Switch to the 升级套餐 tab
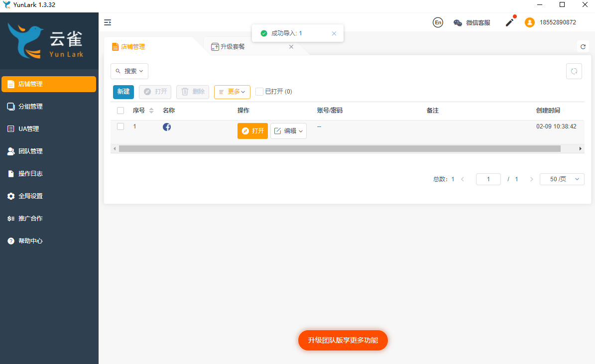This screenshot has width=595, height=364. coord(228,47)
